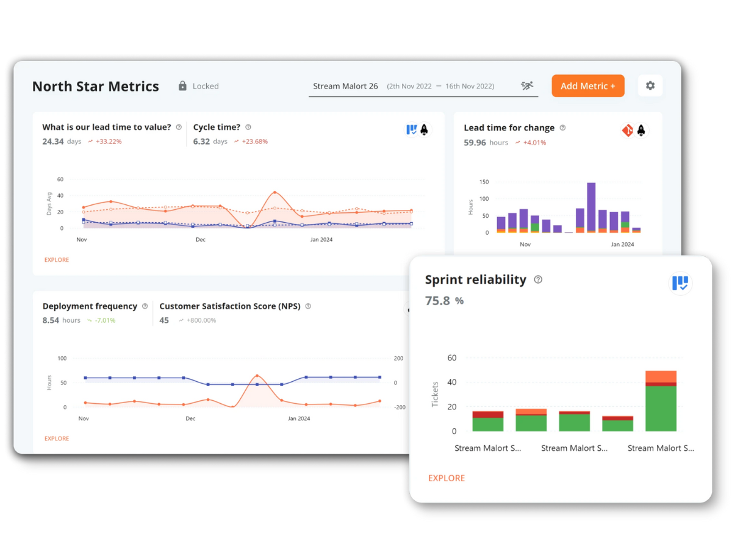Click the board icon in Sprint reliability card
This screenshot has height=560, width=732.
pos(680,283)
